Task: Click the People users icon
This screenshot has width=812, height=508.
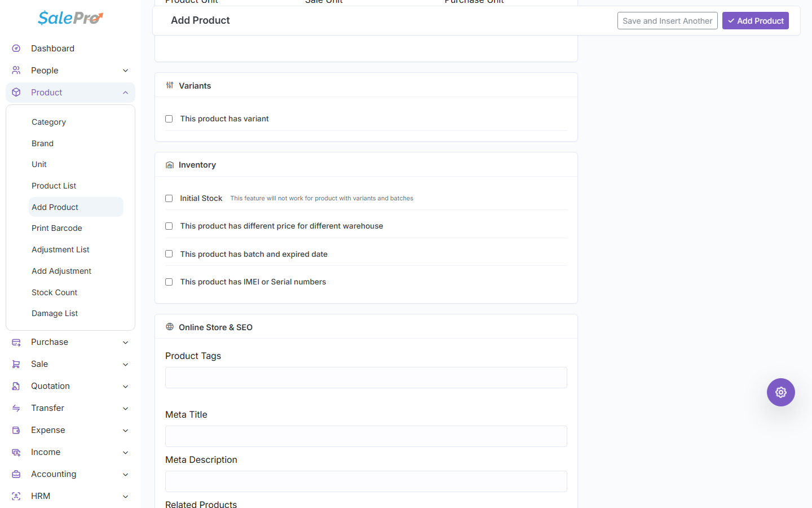Action: tap(16, 71)
